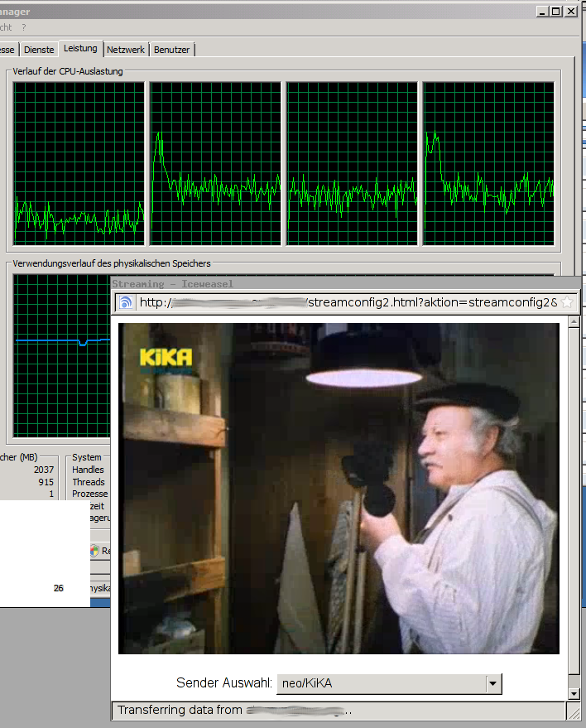This screenshot has width=586, height=728.
Task: Click the fourth CPU usage graph
Action: click(488, 163)
